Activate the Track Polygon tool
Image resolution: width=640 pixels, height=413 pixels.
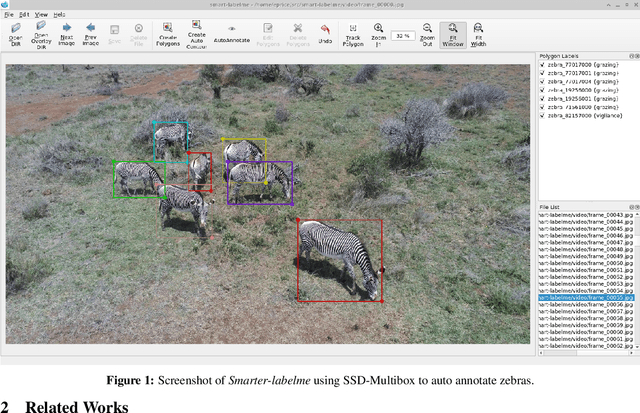click(x=352, y=35)
